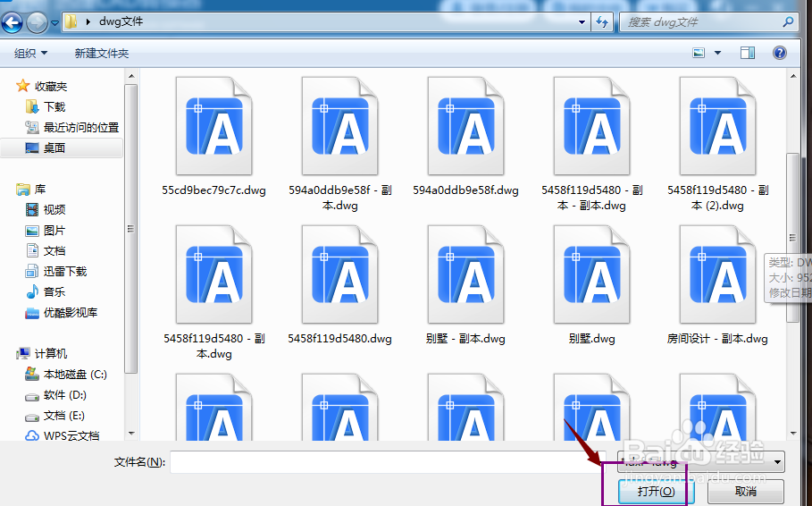The width and height of the screenshot is (812, 506).
Task: Toggle the preview pane icon
Action: coord(748,53)
